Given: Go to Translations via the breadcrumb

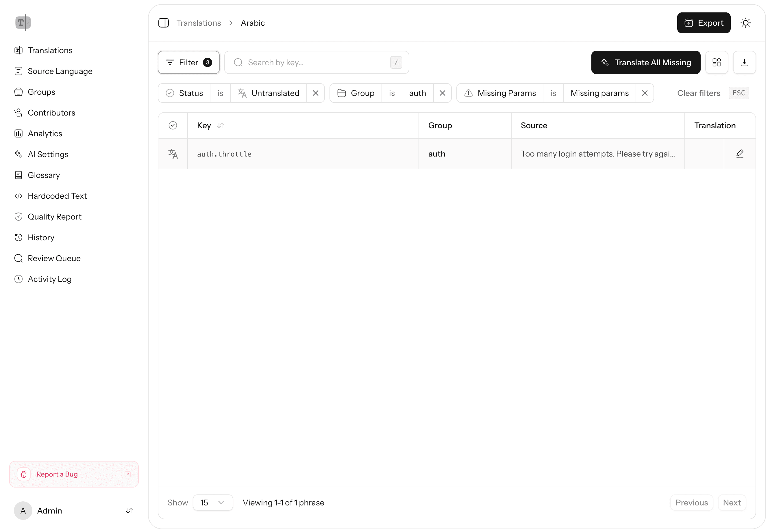Looking at the screenshot, I should pos(199,23).
